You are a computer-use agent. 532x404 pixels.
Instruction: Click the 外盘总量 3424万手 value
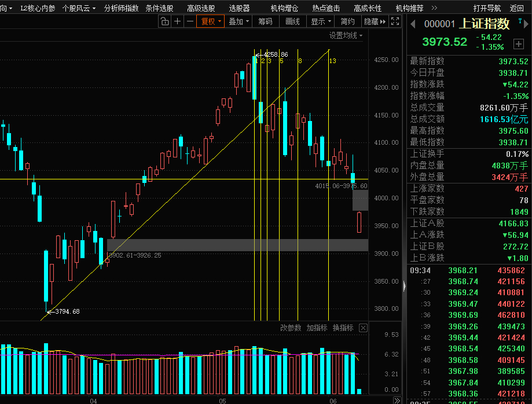[x=510, y=178]
